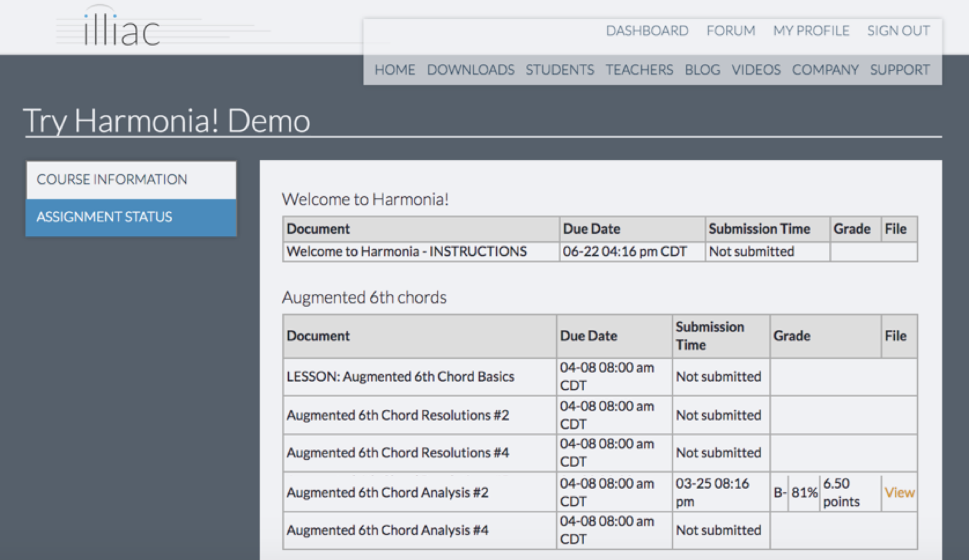The width and height of the screenshot is (969, 560).
Task: Click Welcome to Harmonia - INSTRUCTIONS document
Action: pos(406,251)
